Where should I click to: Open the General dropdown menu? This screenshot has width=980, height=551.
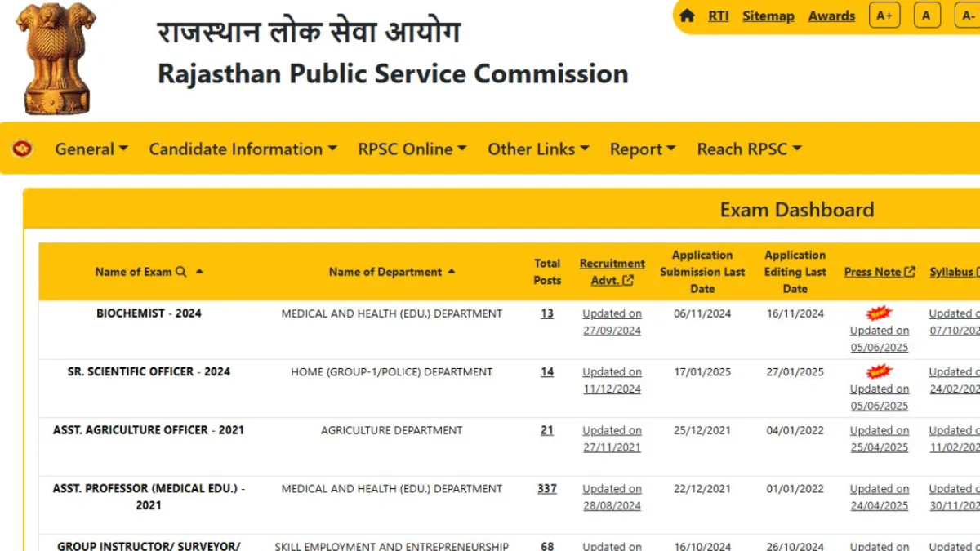tap(90, 149)
